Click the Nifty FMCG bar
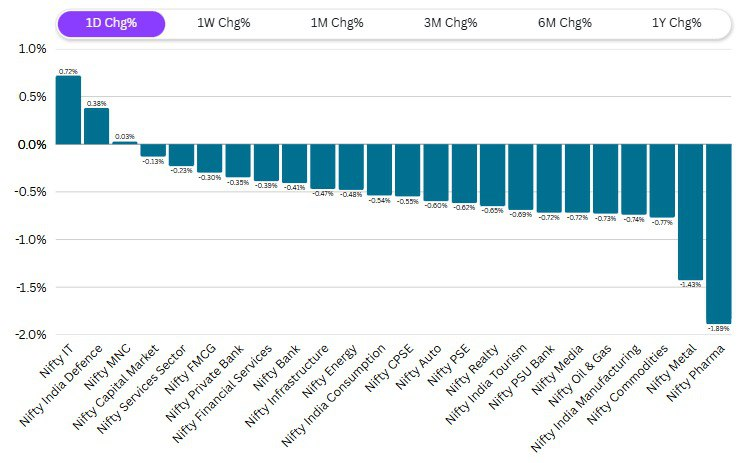This screenshot has width=750, height=463. pos(209,158)
